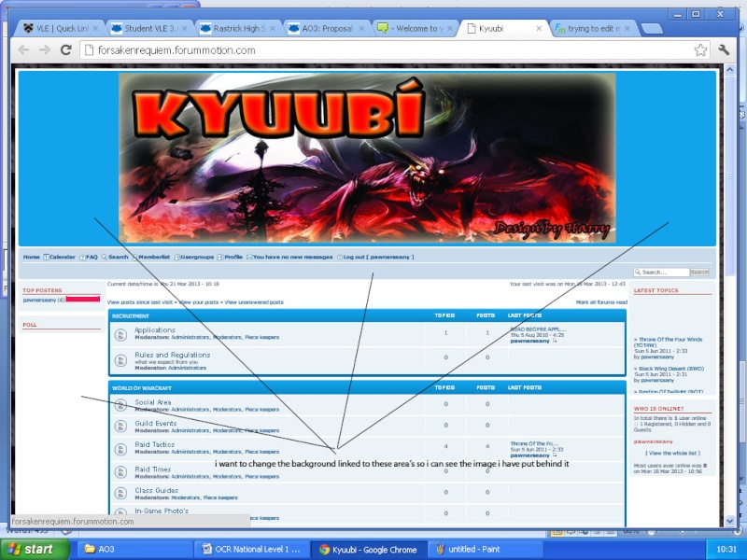Click the Rules and Regulations forum icon
This screenshot has height=560, width=747.
(120, 360)
